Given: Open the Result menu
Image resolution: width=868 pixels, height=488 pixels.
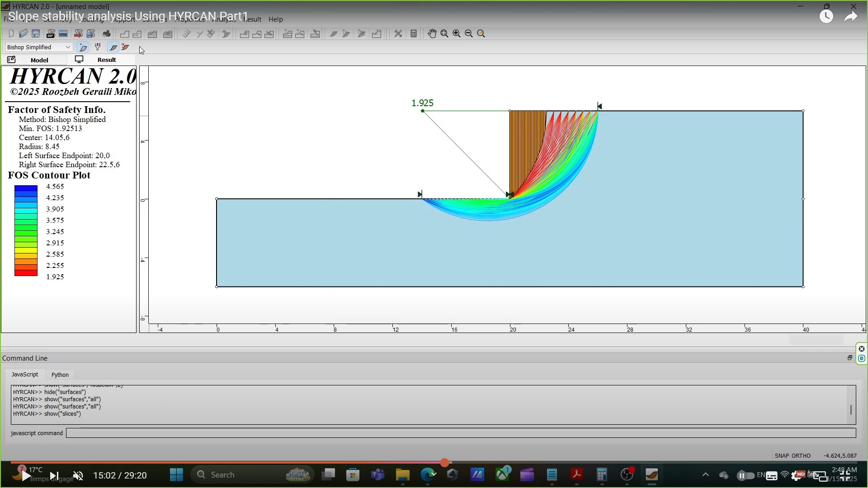Looking at the screenshot, I should [x=252, y=19].
